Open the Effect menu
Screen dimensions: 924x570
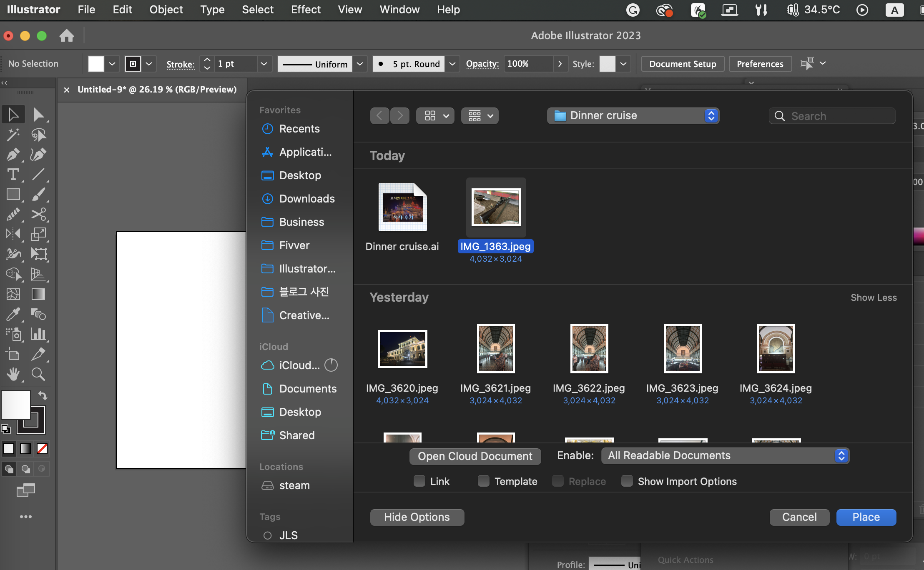306,10
